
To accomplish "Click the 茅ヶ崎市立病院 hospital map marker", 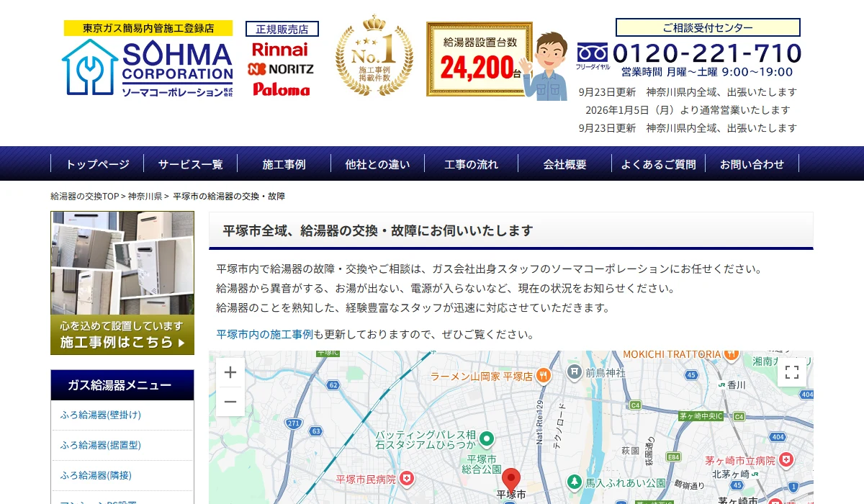I will 786,459.
